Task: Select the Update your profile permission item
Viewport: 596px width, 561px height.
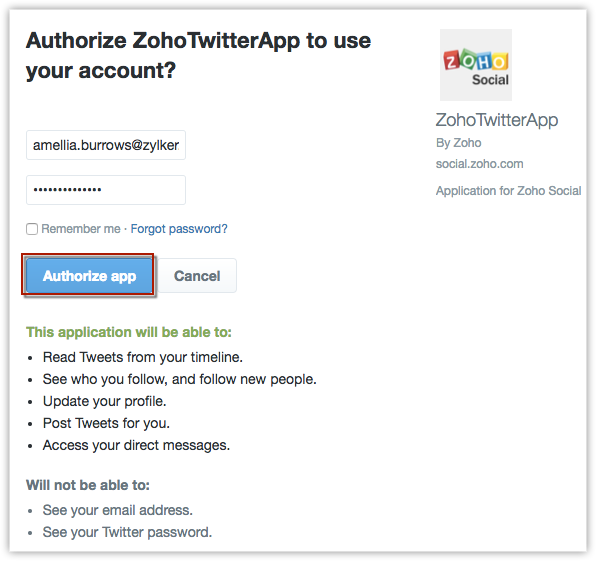Action: coord(105,401)
